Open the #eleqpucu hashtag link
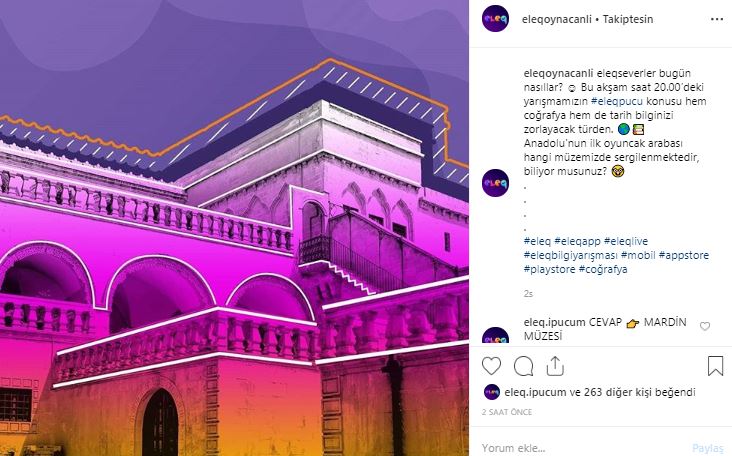The width and height of the screenshot is (732, 456). click(x=617, y=101)
